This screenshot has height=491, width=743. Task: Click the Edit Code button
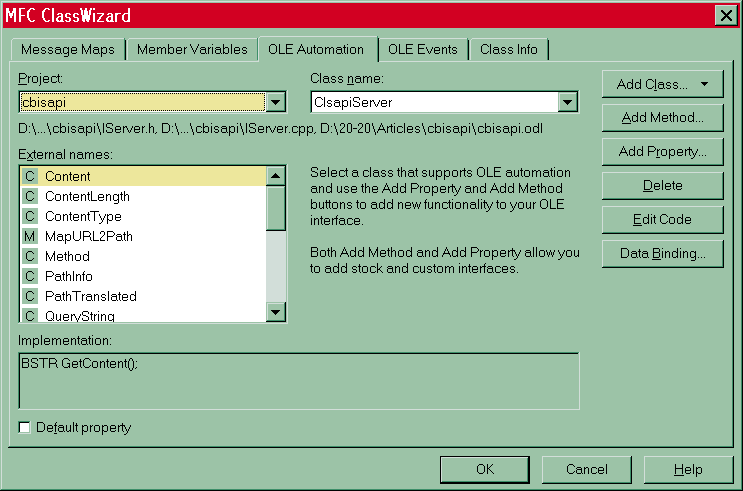(x=662, y=220)
